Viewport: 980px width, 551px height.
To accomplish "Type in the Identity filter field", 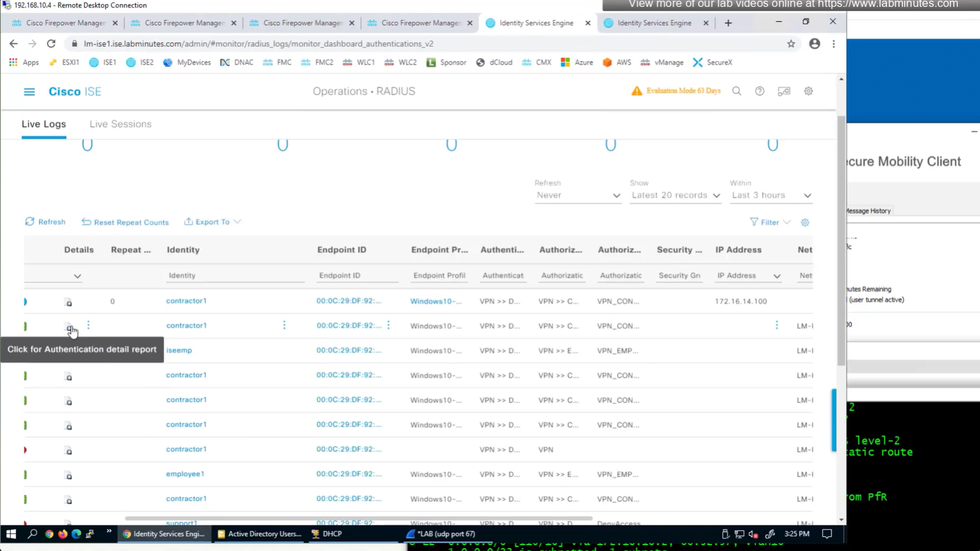I will click(x=235, y=275).
